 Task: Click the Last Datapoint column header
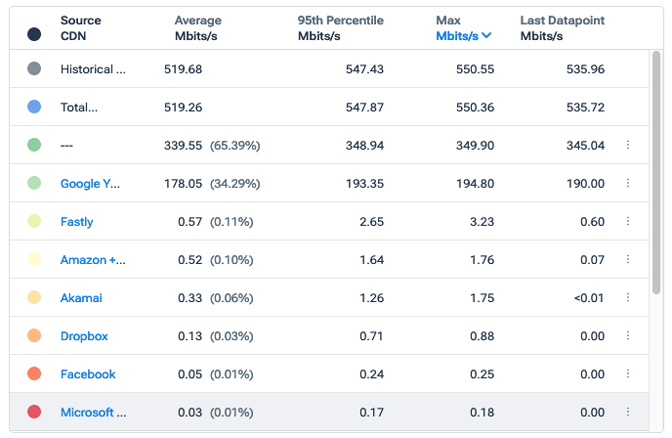point(563,28)
